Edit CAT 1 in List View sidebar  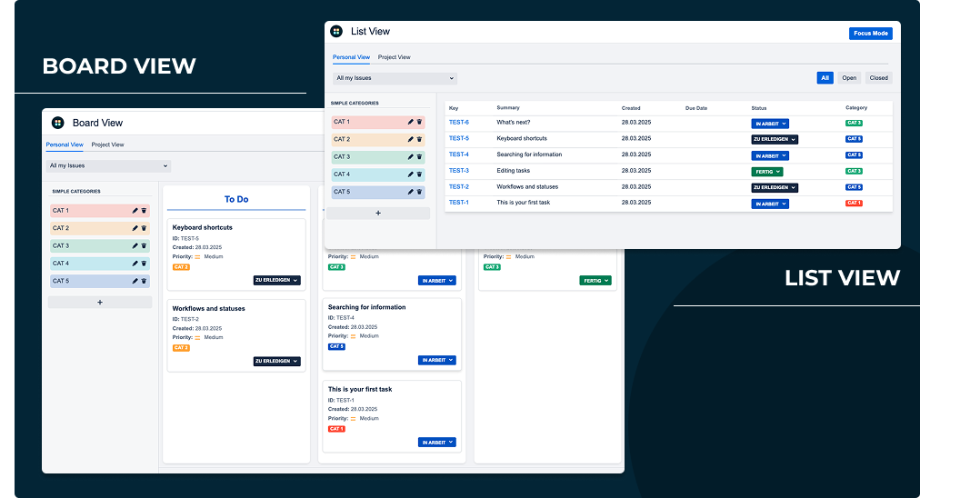tap(411, 122)
